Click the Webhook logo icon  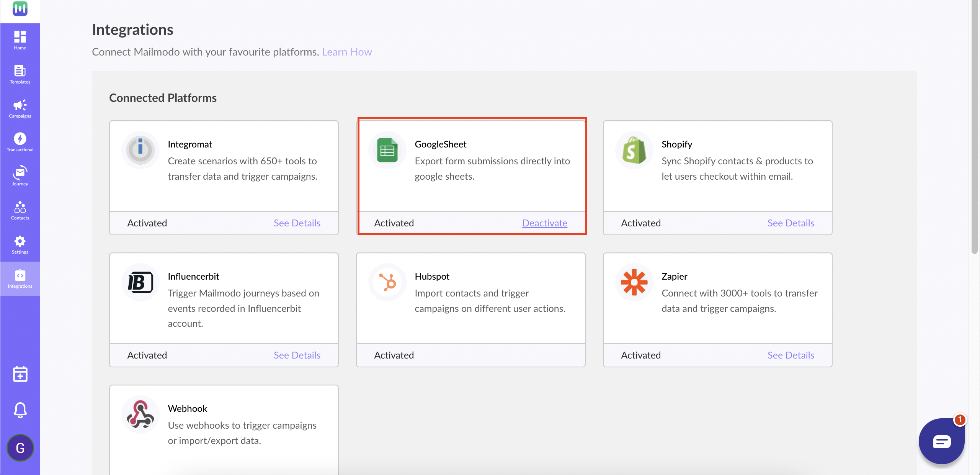click(x=140, y=414)
